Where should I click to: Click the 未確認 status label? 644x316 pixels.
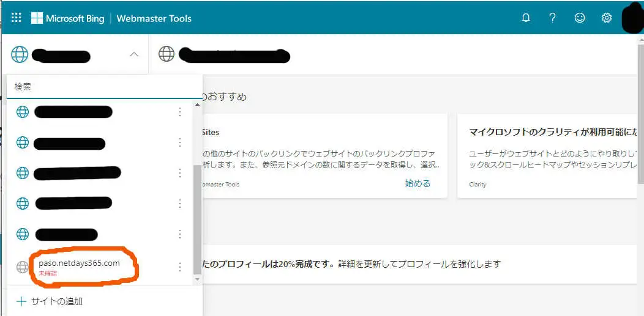[x=48, y=273]
